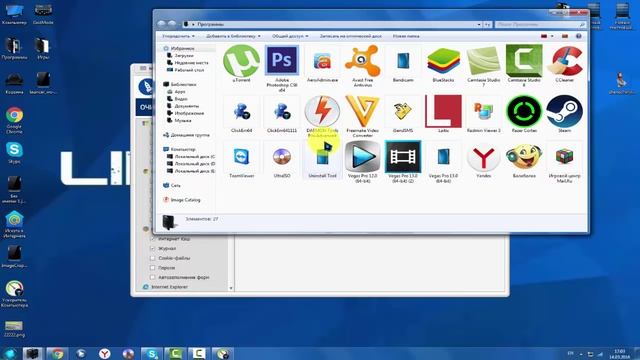
Task: Toggle the Пароли checkbox in back window
Action: (x=153, y=268)
